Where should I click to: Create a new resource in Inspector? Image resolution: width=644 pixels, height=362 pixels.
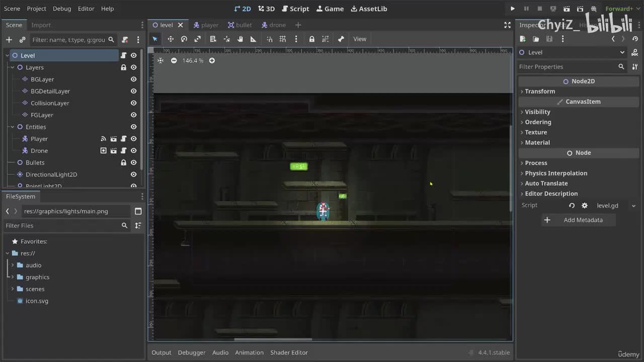[523, 39]
